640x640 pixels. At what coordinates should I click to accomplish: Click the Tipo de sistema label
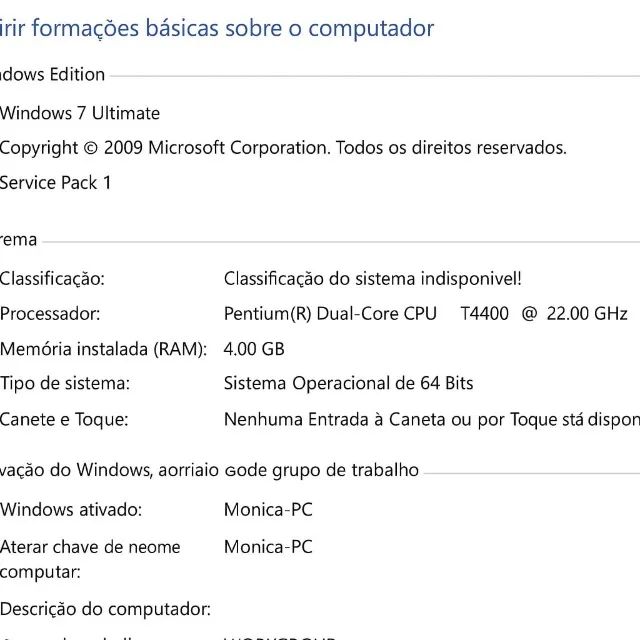click(65, 383)
